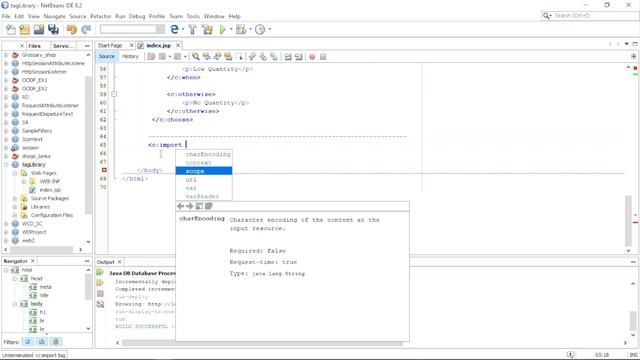Click the Start Macro Recording red icon
Viewport: 640px width, 360px height.
(x=312, y=57)
